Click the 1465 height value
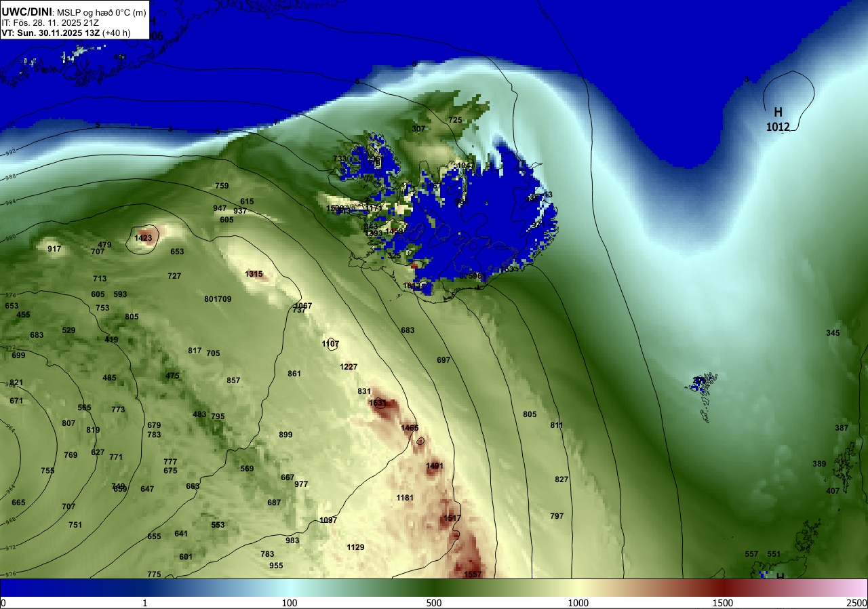Image resolution: width=868 pixels, height=609 pixels. pos(410,428)
